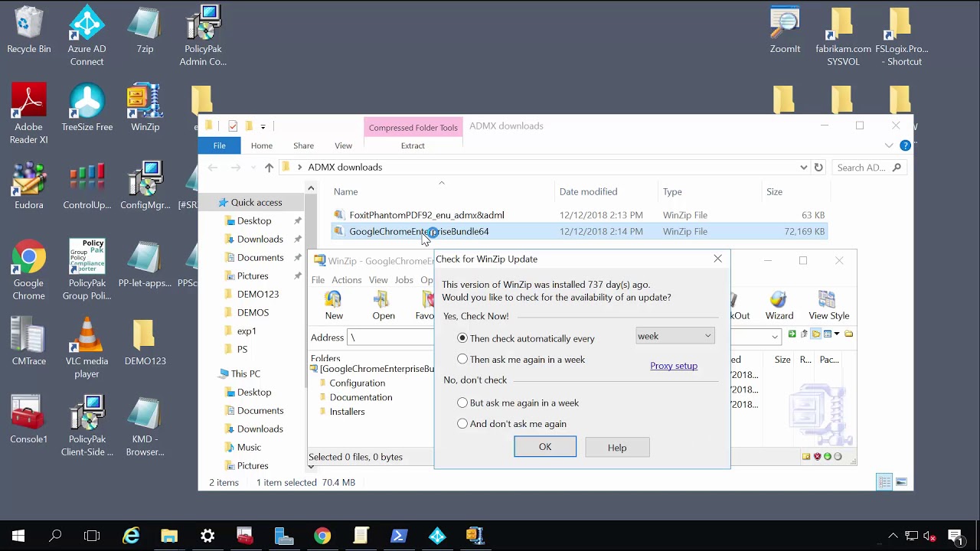Show hidden system tray icons chevron
This screenshot has height=551, width=980.
tap(893, 536)
